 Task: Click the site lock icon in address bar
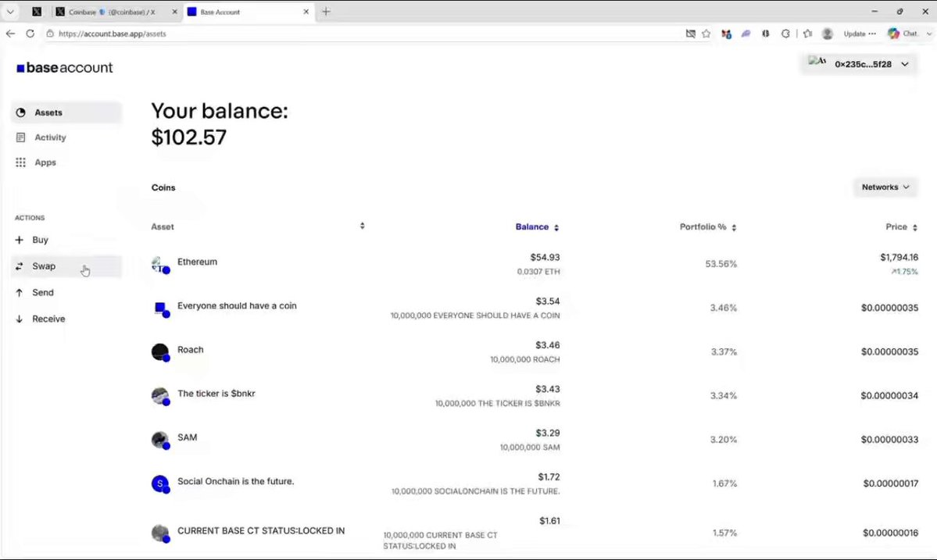(x=50, y=34)
